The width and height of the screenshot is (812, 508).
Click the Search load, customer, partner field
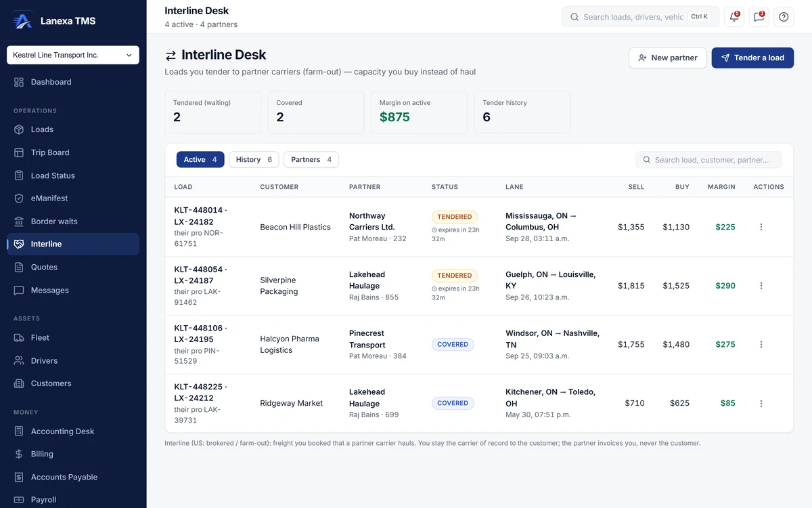point(708,160)
